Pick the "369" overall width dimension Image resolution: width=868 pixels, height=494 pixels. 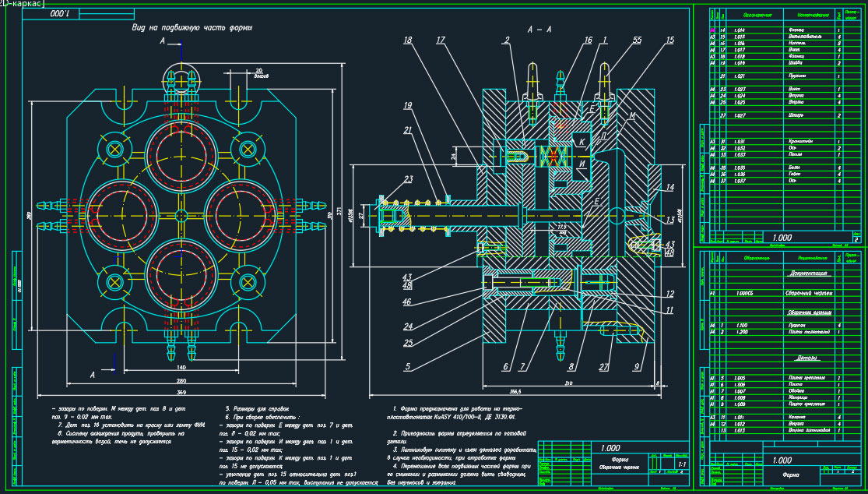pyautogui.click(x=181, y=393)
